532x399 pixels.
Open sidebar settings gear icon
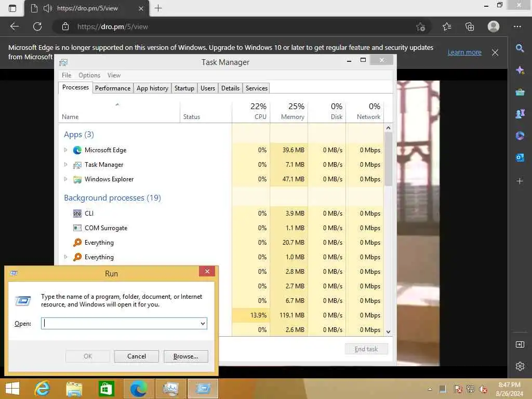point(520,366)
